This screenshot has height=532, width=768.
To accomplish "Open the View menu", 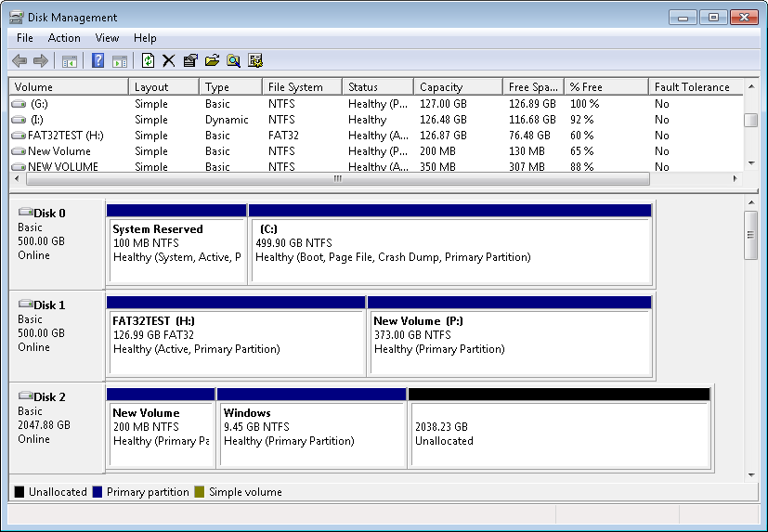I will pos(107,38).
